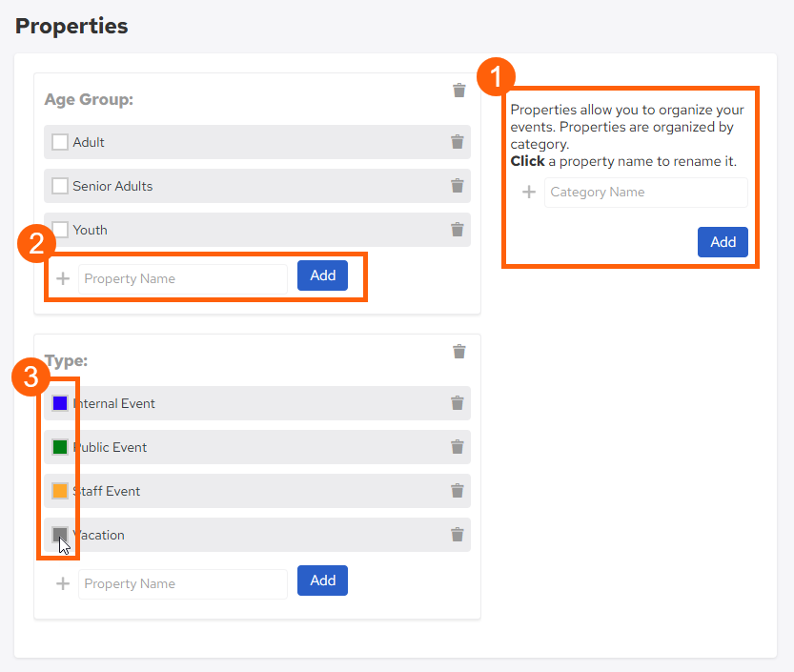Click Staff Event's orange color swatch
The width and height of the screenshot is (794, 672).
tap(61, 490)
